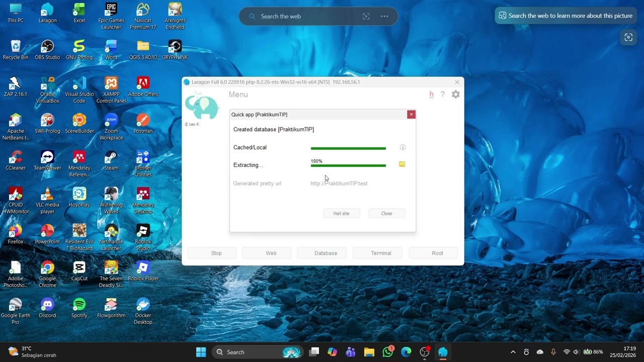
Task: Click the battery 86% indicator
Action: tap(594, 352)
